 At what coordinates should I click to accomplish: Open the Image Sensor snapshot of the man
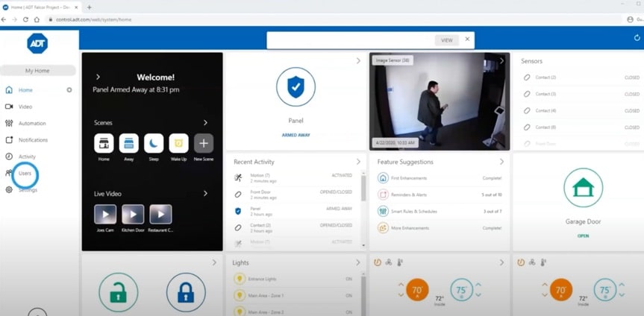coord(440,101)
